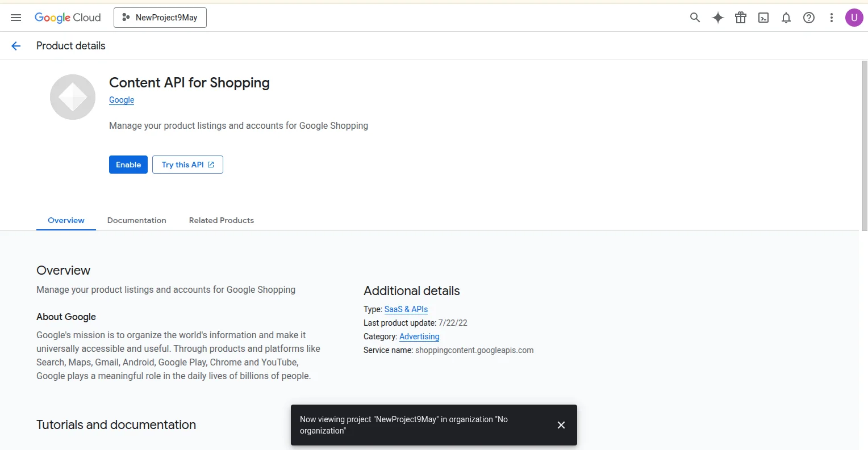Image resolution: width=868 pixels, height=450 pixels.
Task: Open the Google Cloud navigation menu
Action: pos(15,17)
